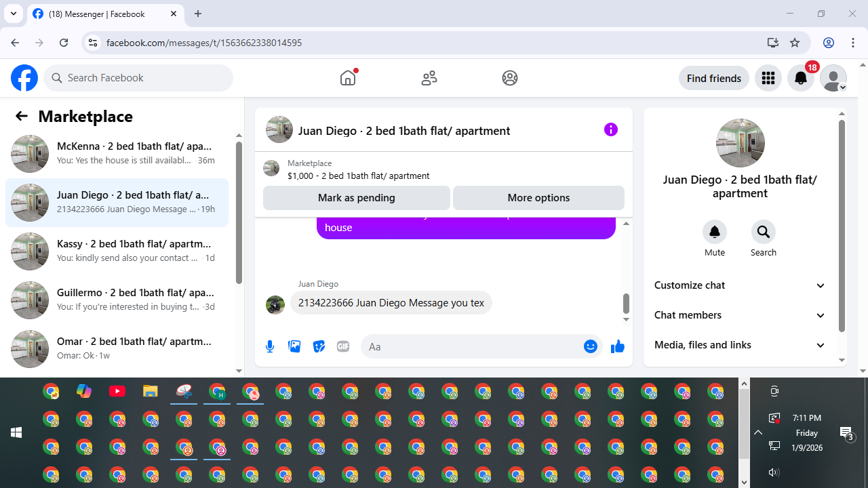Click the Aa message input field
The image size is (868, 488).
(x=475, y=346)
